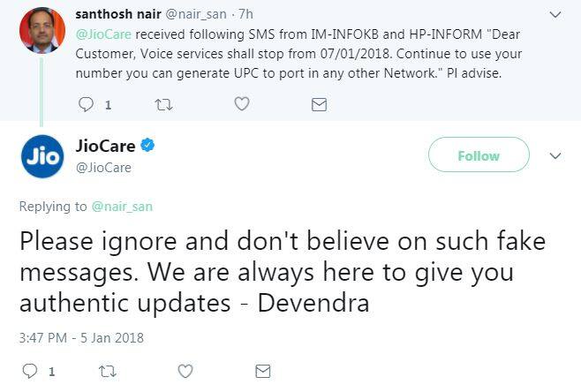Share JioCare tweet via direct message

tap(262, 372)
